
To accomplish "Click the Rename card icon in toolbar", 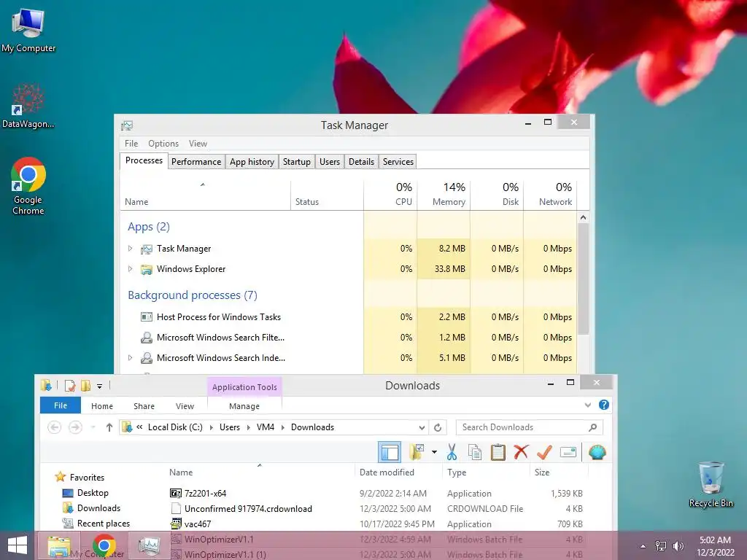I will click(x=568, y=452).
